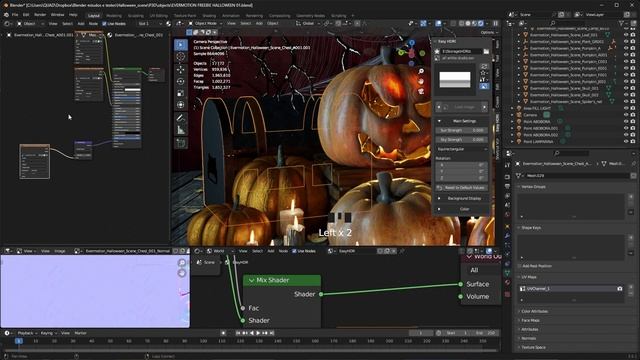This screenshot has width=640, height=360.
Task: Toggle visibility of Camera in outliner
Action: point(626,115)
